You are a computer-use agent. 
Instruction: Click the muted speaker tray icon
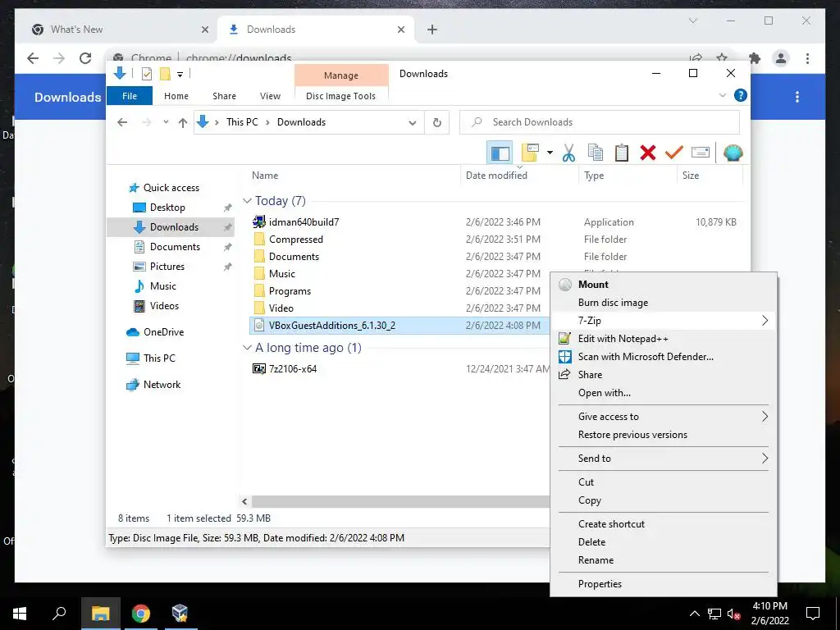point(733,614)
